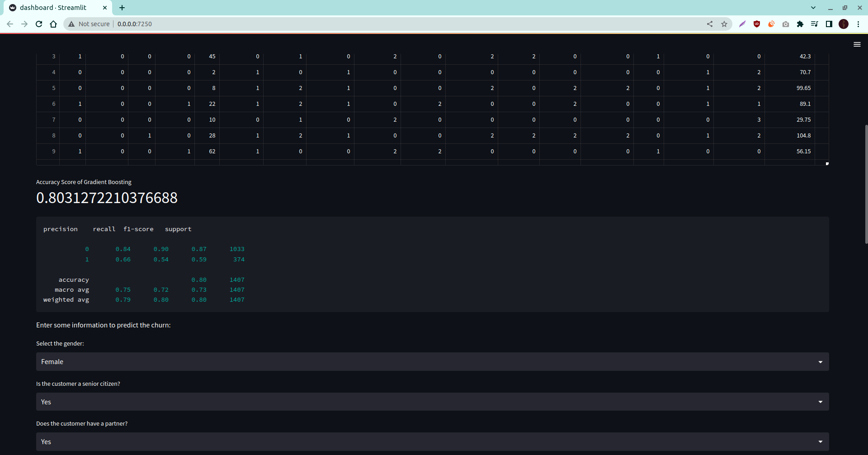Select the dashboard Streamlit tab
The width and height of the screenshot is (868, 455).
(54, 8)
